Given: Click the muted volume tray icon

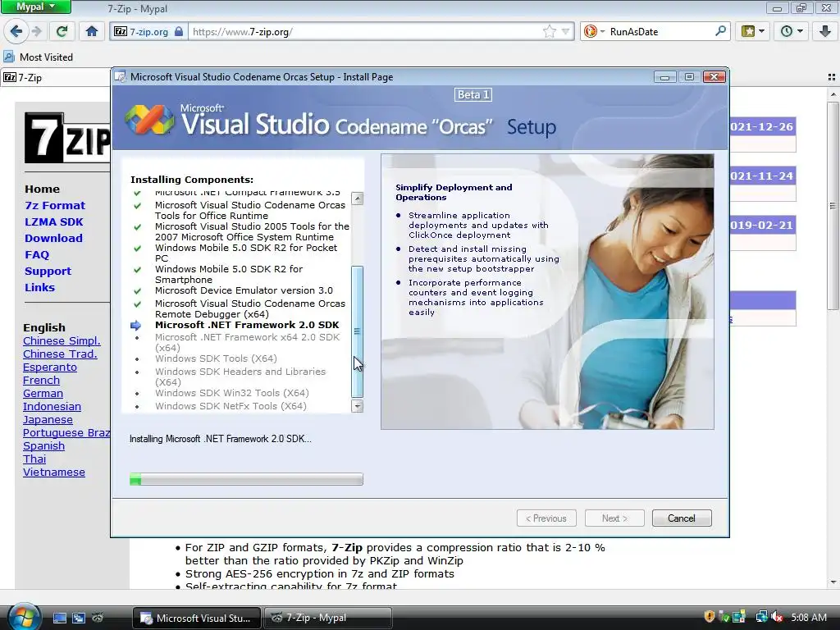Looking at the screenshot, I should (778, 617).
